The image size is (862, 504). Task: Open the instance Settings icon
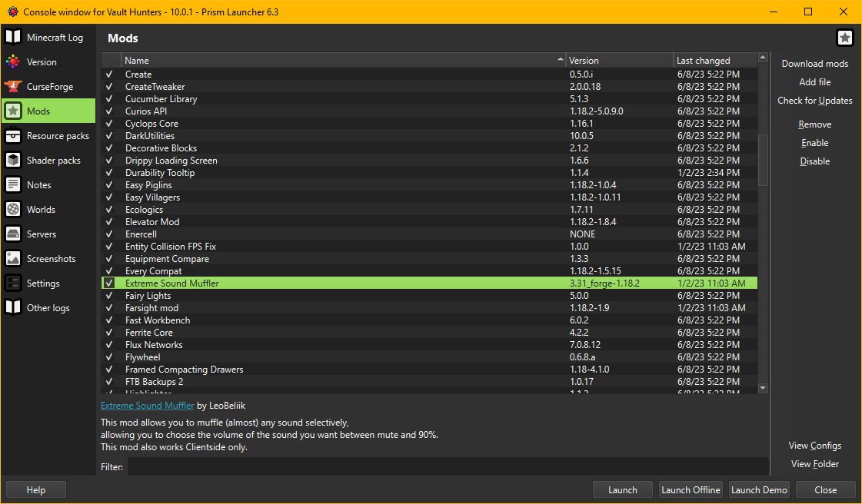click(13, 283)
